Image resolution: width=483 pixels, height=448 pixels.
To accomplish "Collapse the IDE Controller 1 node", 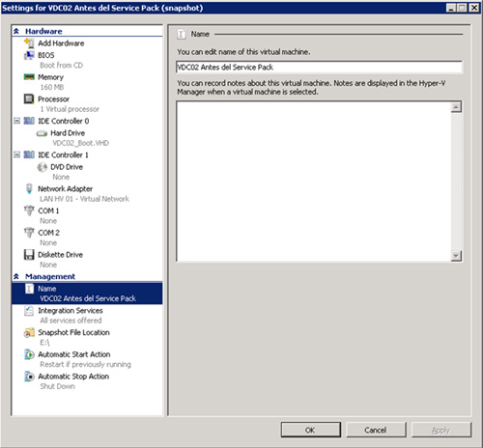I will [16, 154].
